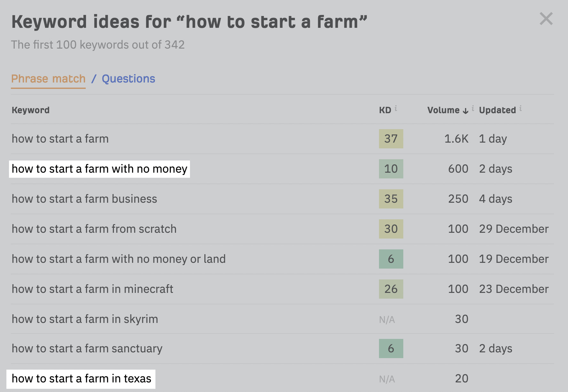This screenshot has width=568, height=392.
Task: Click 'how to start a farm sanctuary' row
Action: tap(87, 349)
